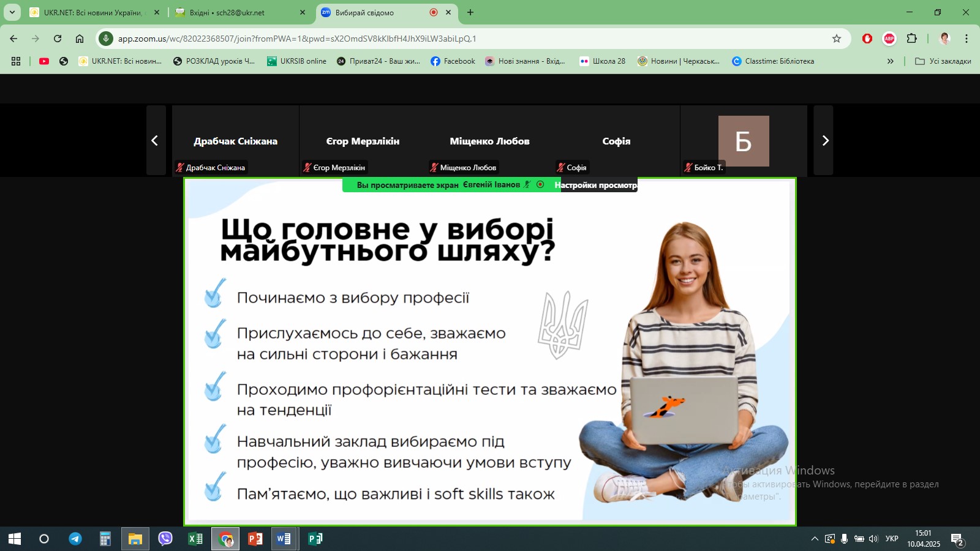This screenshot has width=980, height=551.
Task: Switch to the UKR.NET news tab
Action: click(92, 12)
